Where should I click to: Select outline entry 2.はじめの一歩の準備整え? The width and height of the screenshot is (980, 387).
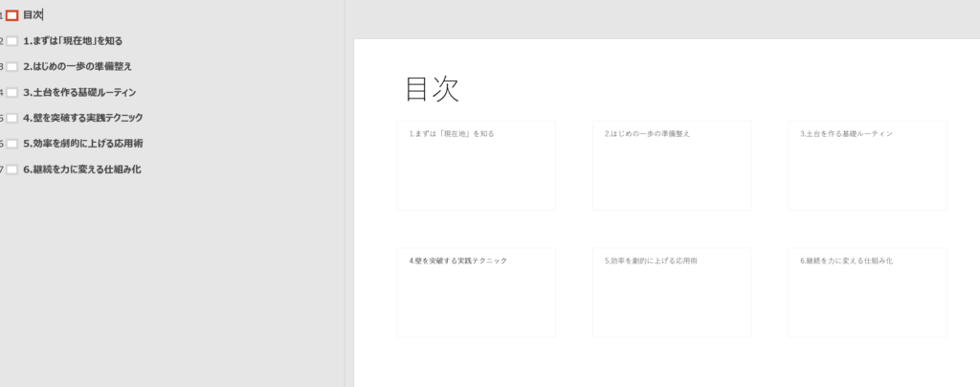point(78,67)
